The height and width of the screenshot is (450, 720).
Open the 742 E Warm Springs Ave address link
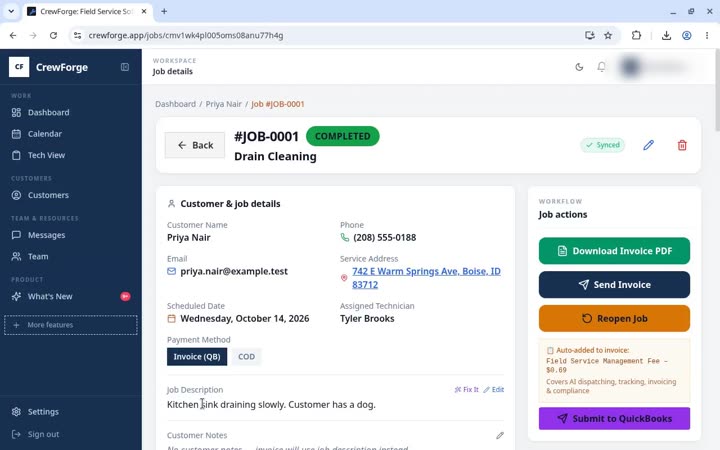pyautogui.click(x=426, y=278)
